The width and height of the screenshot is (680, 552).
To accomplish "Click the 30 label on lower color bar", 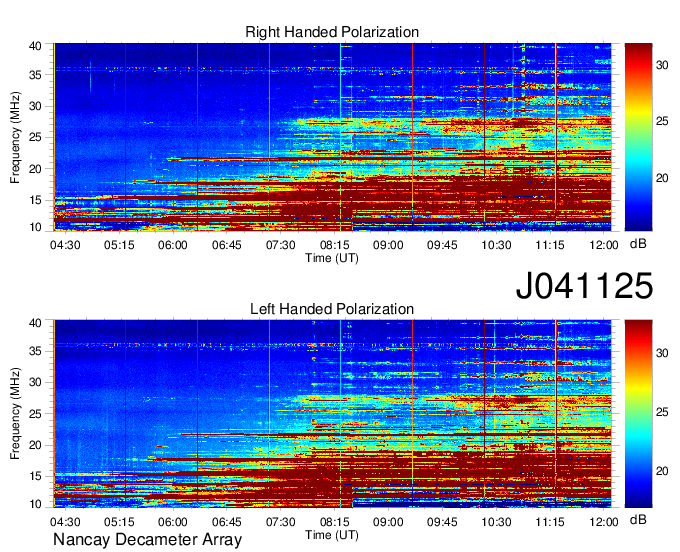I will click(x=662, y=353).
